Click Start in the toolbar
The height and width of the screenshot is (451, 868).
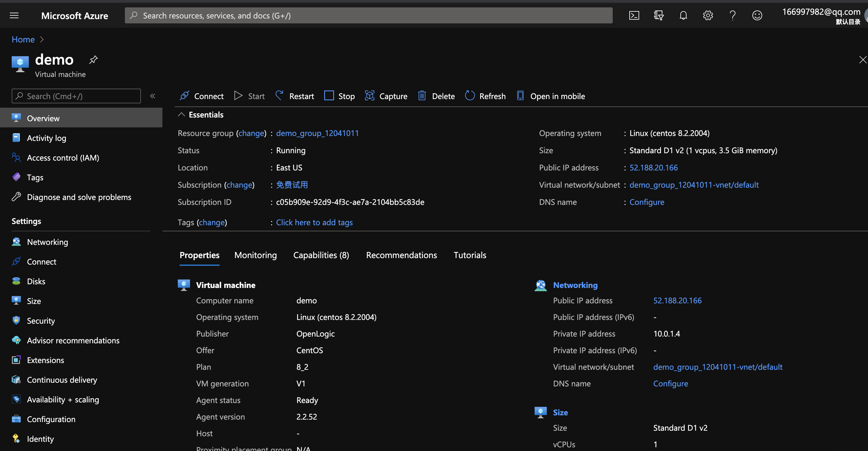249,96
